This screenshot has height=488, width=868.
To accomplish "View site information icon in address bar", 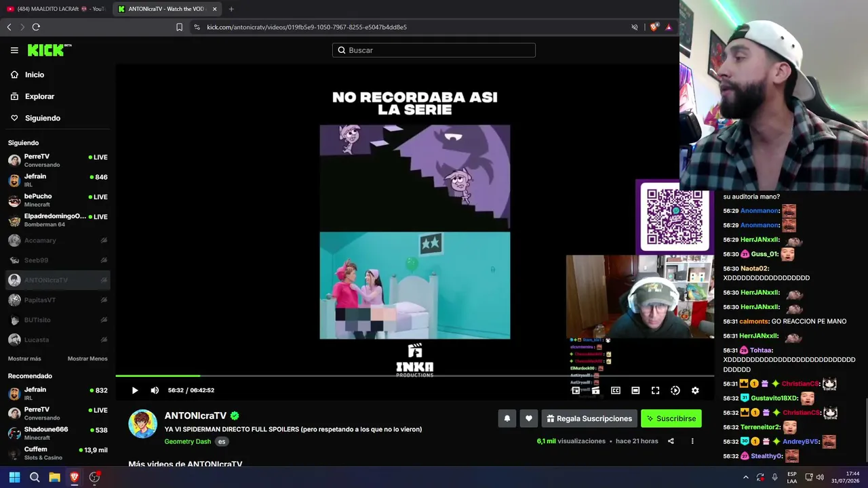I will coord(197,27).
